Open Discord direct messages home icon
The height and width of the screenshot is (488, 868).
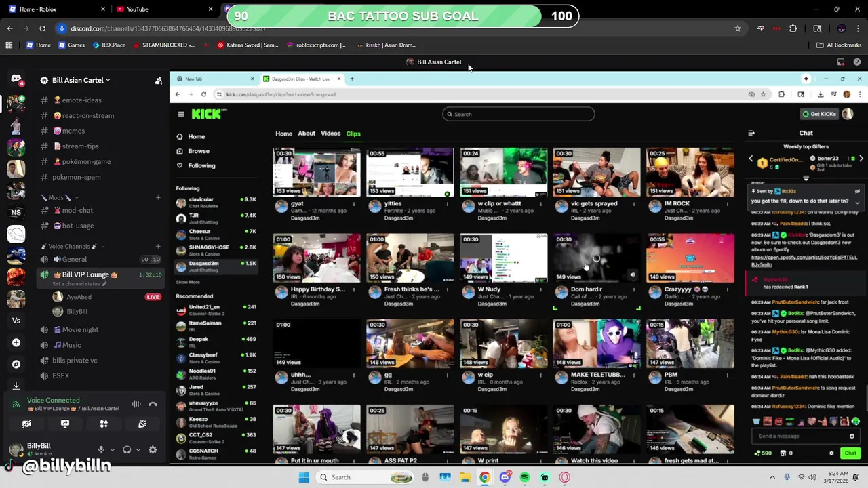coord(16,79)
